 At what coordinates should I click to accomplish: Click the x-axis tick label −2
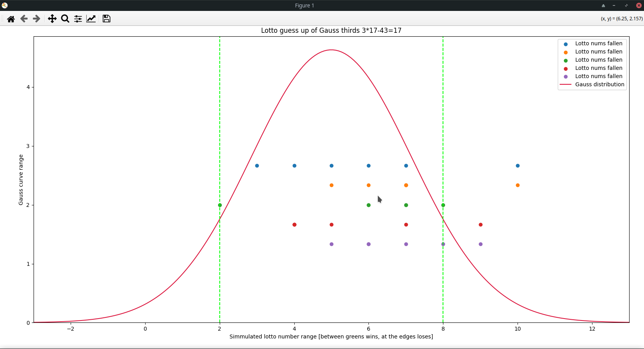tap(71, 329)
